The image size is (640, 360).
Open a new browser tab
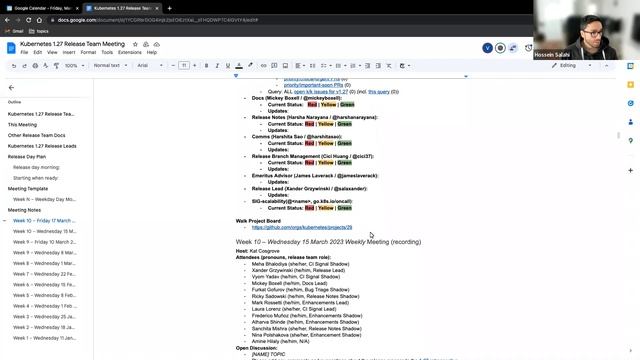(169, 8)
